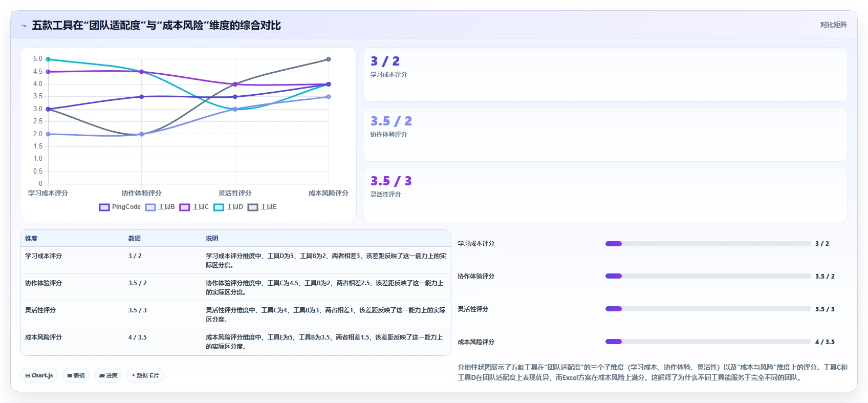The image size is (868, 403).
Task: Click the Chart.js tag
Action: pyautogui.click(x=39, y=375)
